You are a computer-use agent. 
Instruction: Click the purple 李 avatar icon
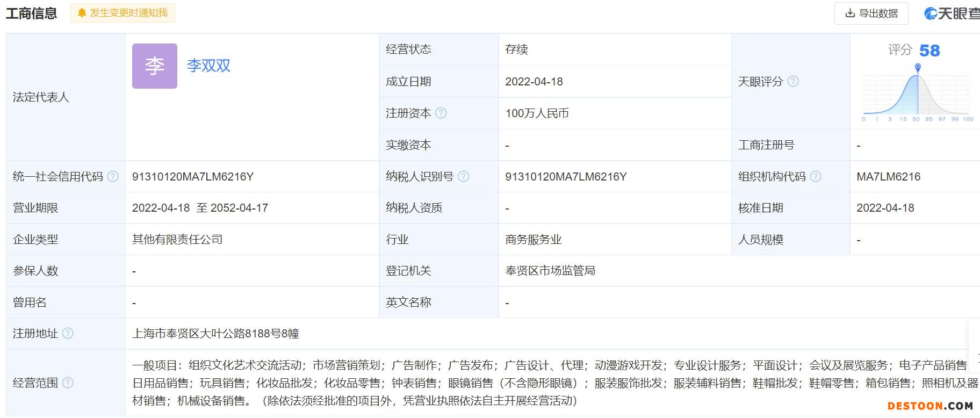pyautogui.click(x=155, y=66)
